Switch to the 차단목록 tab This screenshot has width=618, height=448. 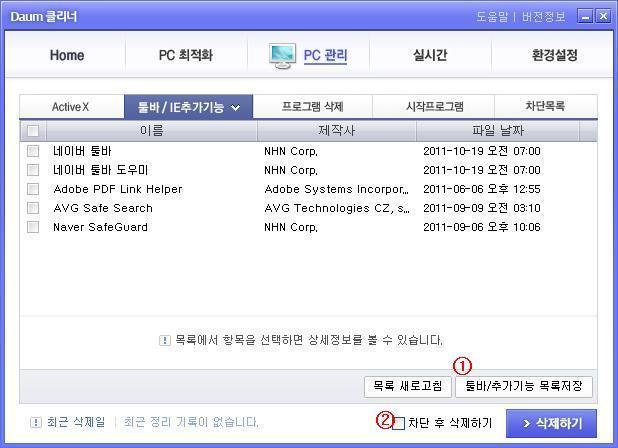(545, 106)
